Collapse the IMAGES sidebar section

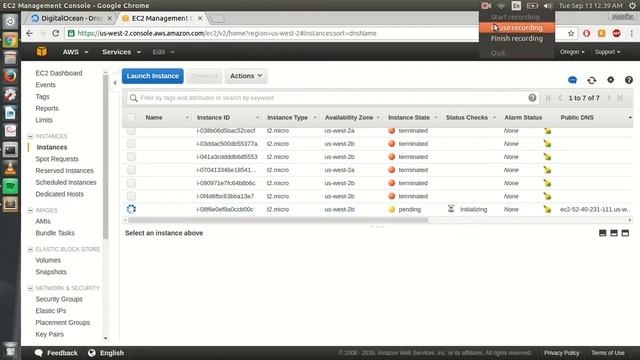pyautogui.click(x=30, y=210)
